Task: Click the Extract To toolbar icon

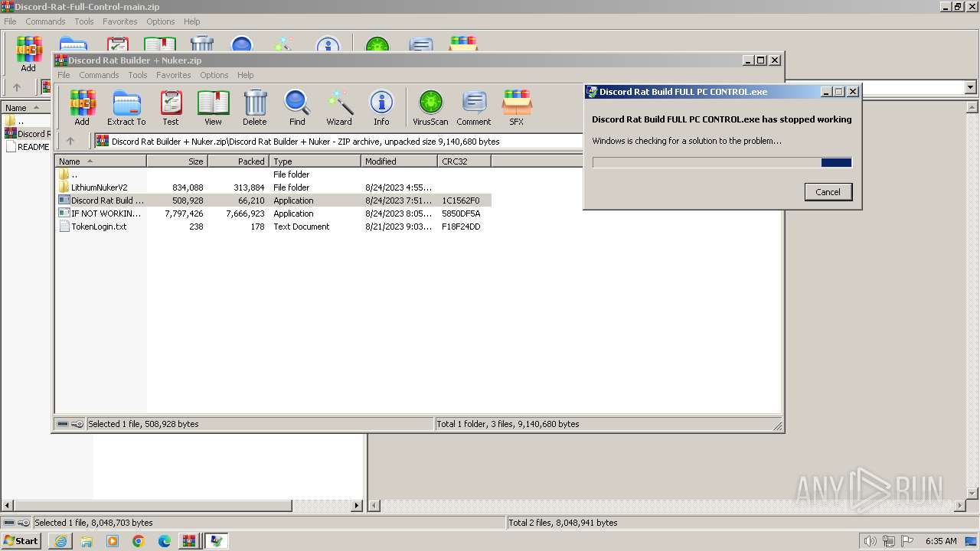Action: 126,107
